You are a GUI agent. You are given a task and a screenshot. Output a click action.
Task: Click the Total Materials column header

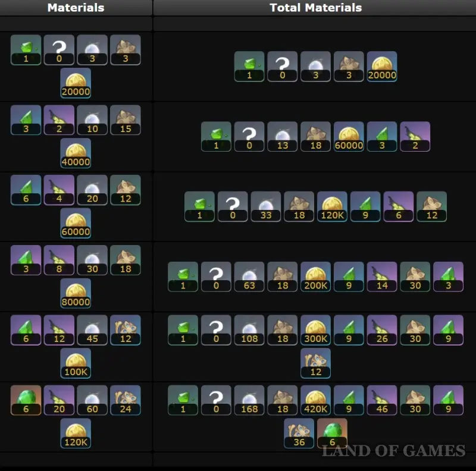pyautogui.click(x=316, y=8)
